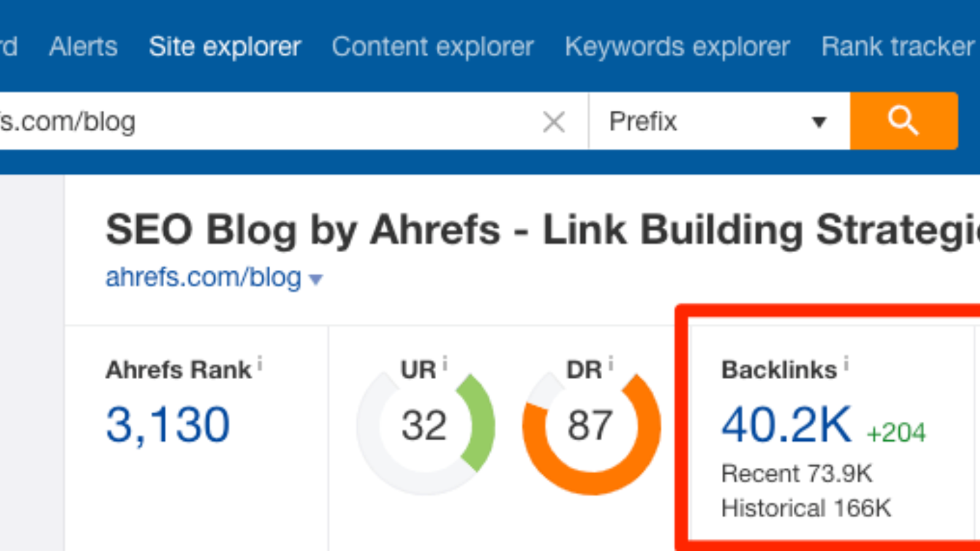Open the 40.2K backlinks count

click(786, 424)
